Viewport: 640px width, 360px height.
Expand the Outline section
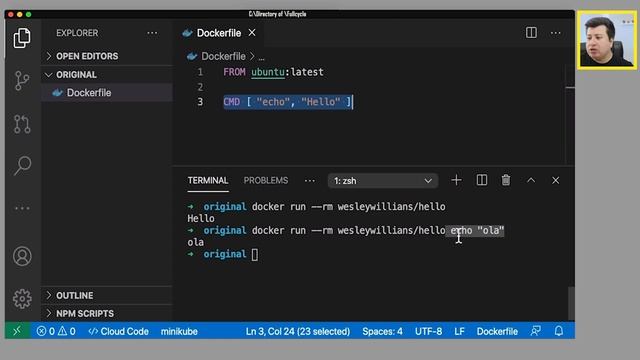107,295
